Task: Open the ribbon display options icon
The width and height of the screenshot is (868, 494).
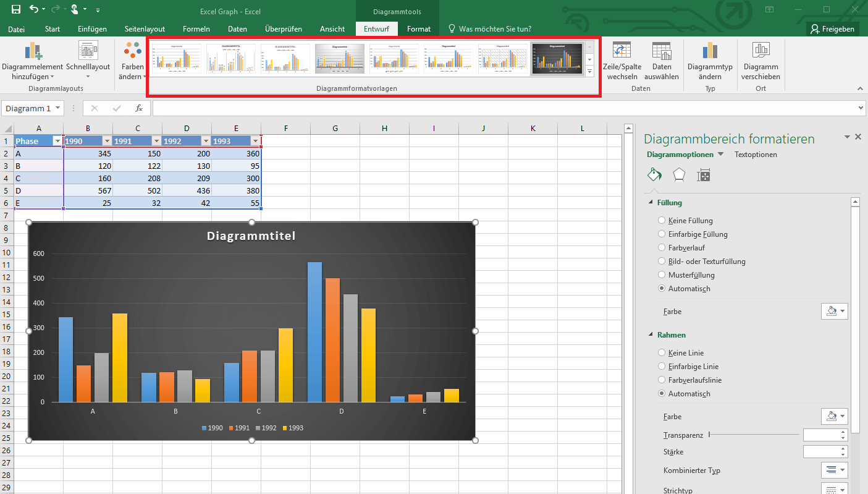Action: pyautogui.click(x=769, y=9)
